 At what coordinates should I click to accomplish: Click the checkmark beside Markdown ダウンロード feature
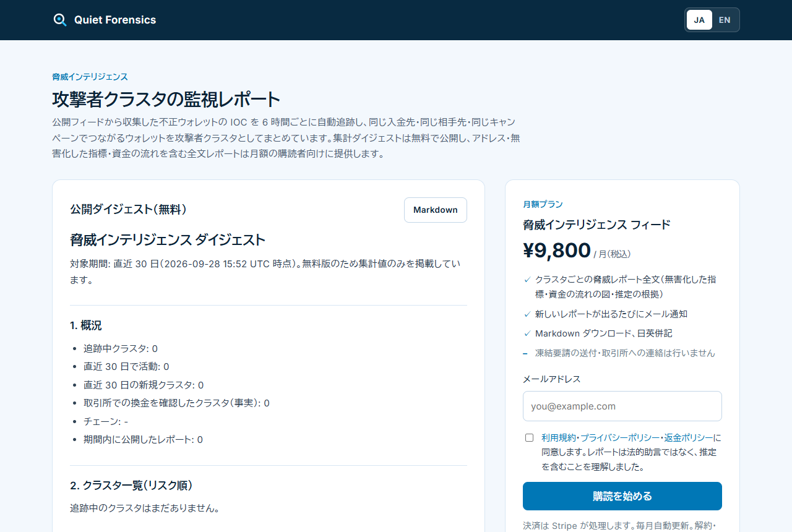527,333
